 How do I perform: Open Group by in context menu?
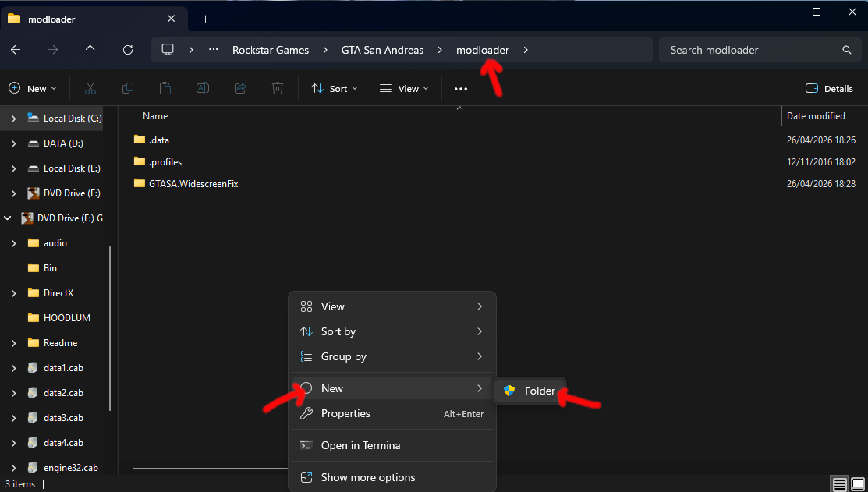[x=392, y=356]
